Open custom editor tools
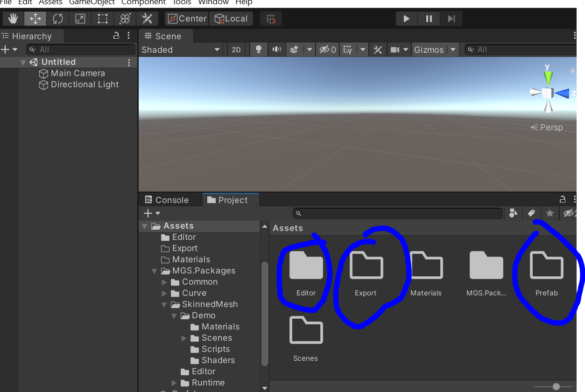585x392 pixels. 148,19
